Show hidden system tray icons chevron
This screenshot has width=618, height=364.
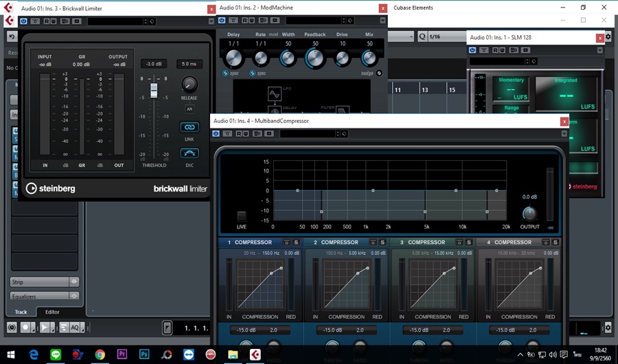click(520, 354)
